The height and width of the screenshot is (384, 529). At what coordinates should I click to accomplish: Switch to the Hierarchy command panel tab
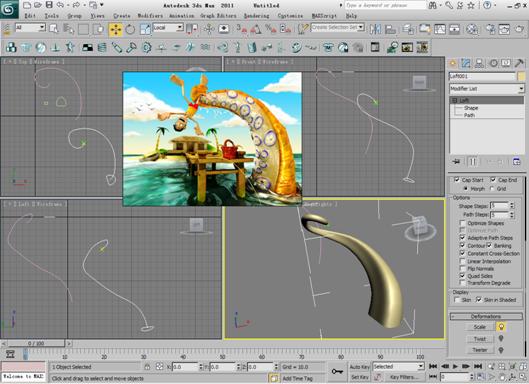[x=479, y=63]
